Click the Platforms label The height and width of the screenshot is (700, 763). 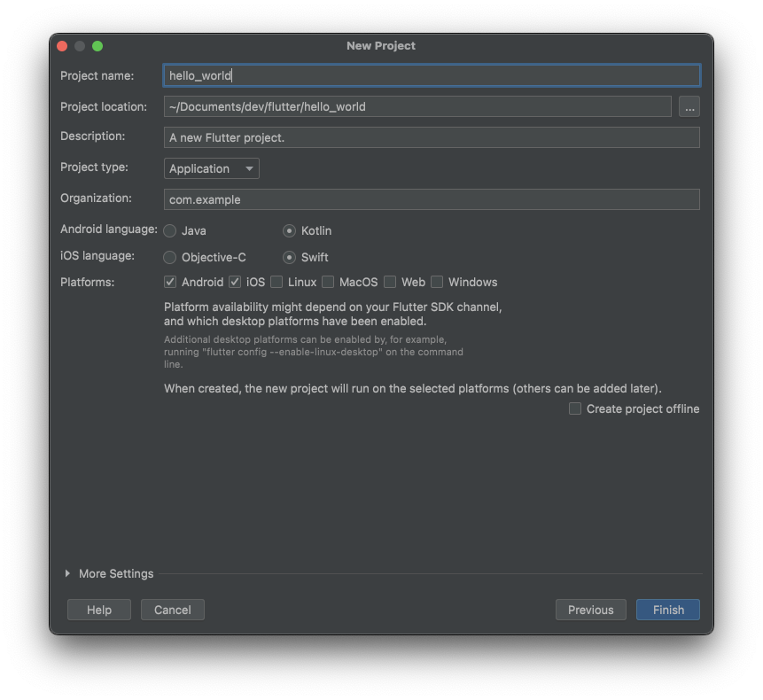pyautogui.click(x=88, y=282)
